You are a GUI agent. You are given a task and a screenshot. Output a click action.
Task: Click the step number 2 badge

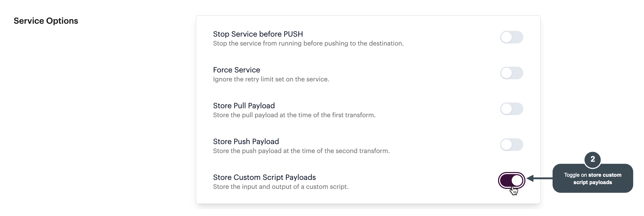pos(592,159)
